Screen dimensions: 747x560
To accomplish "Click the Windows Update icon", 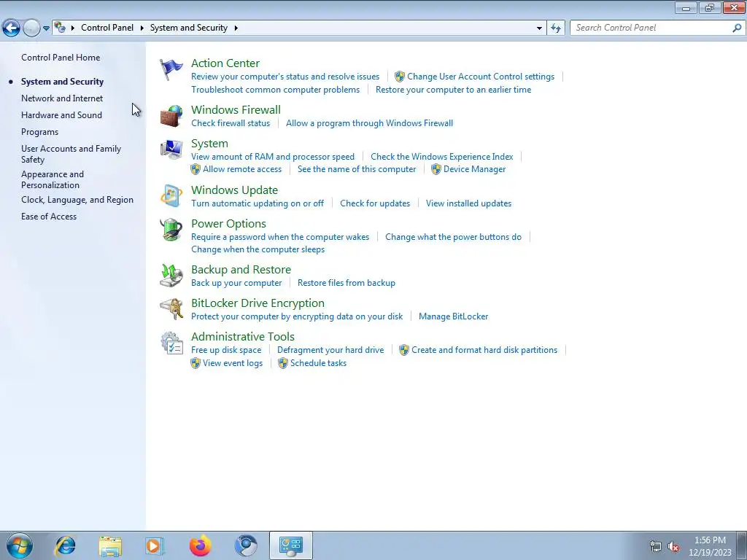I will 171,196.
